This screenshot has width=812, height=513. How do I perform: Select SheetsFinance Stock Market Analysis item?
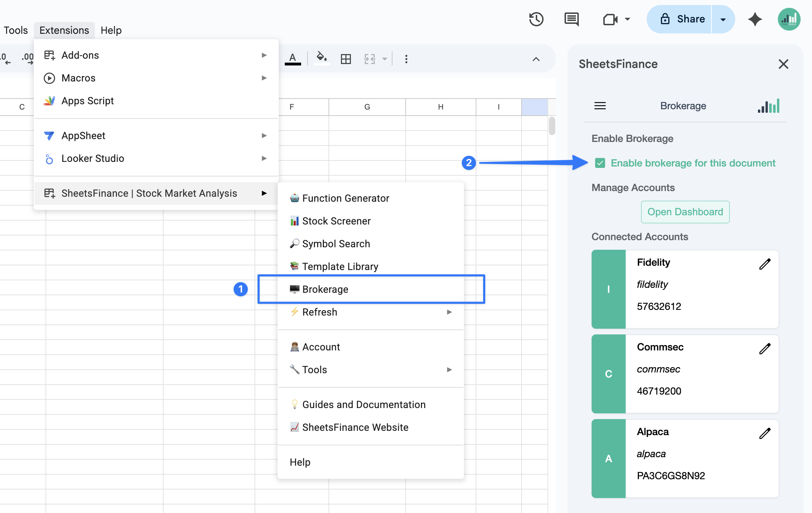coord(156,193)
